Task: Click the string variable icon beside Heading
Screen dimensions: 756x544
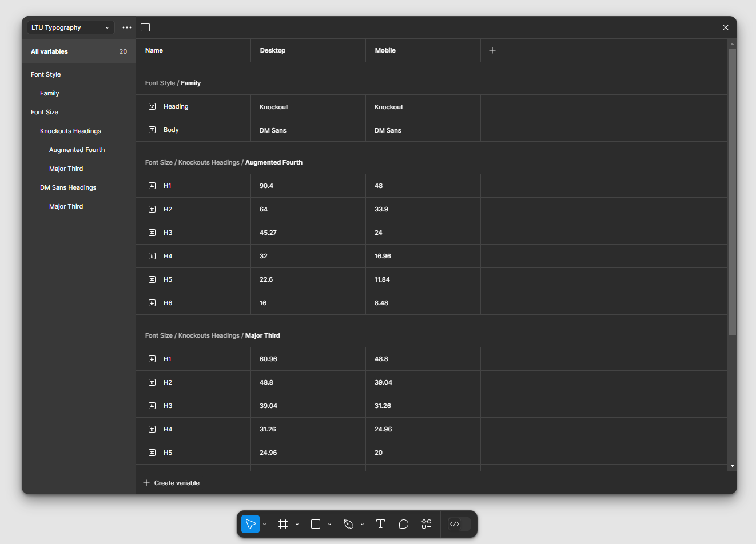Action: tap(152, 106)
